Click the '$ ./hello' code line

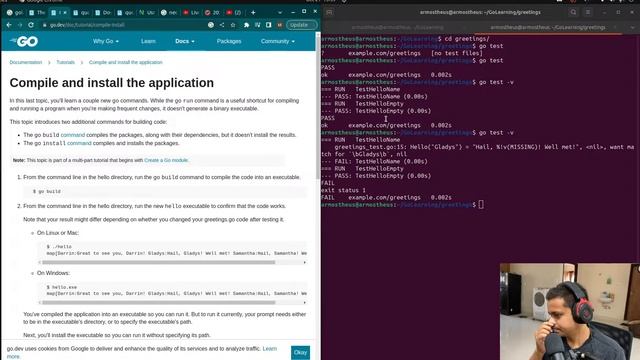59,247
